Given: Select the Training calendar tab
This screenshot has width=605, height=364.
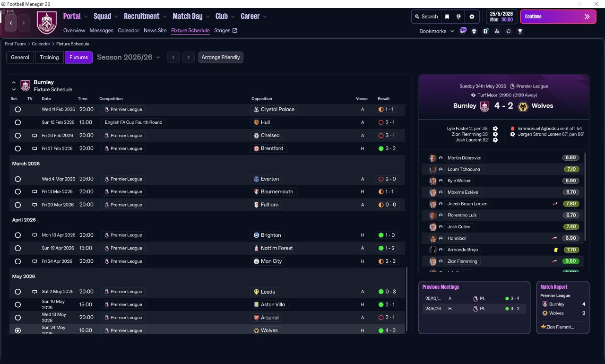Looking at the screenshot, I should click(x=49, y=57).
